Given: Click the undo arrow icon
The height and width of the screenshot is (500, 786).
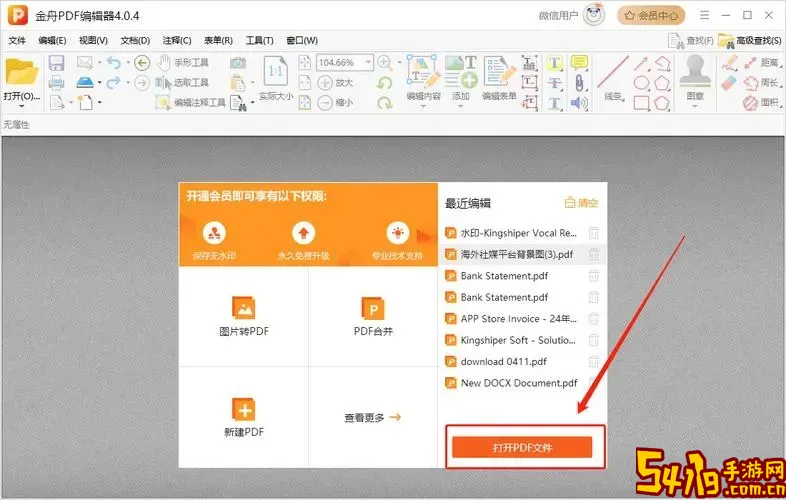Looking at the screenshot, I should click(x=114, y=63).
